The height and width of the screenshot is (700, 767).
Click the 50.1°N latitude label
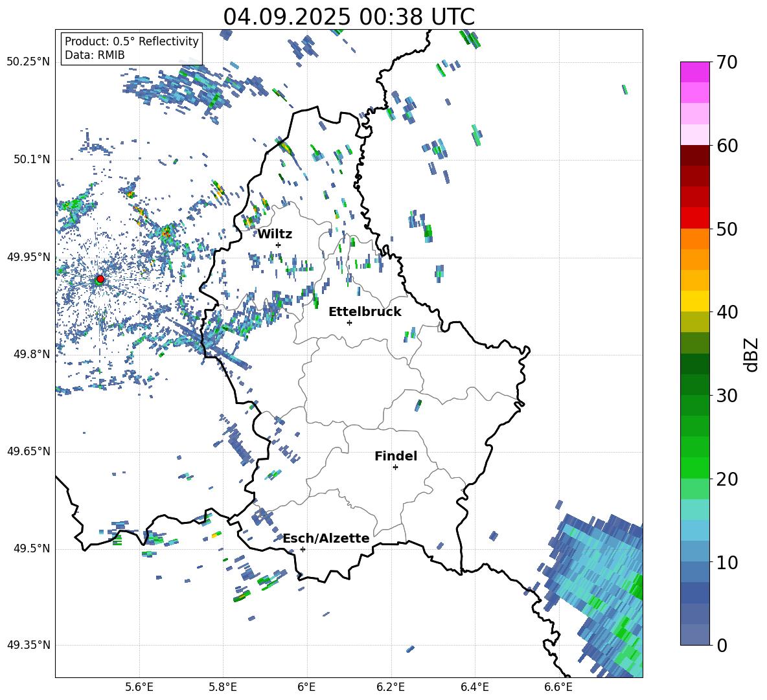pyautogui.click(x=32, y=159)
